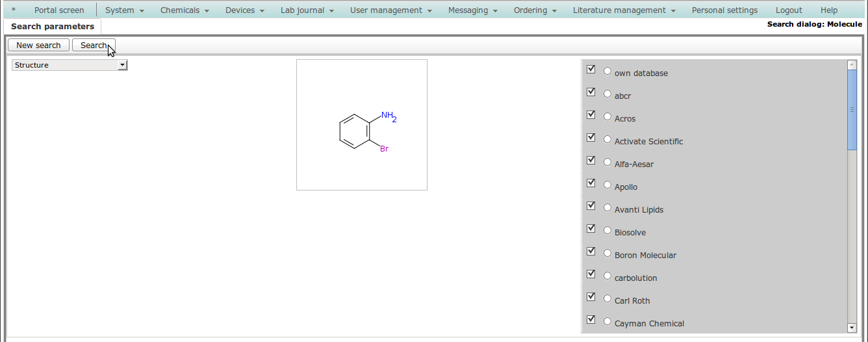The image size is (868, 342).
Task: Select Cayman Chemical radio option
Action: (x=607, y=321)
